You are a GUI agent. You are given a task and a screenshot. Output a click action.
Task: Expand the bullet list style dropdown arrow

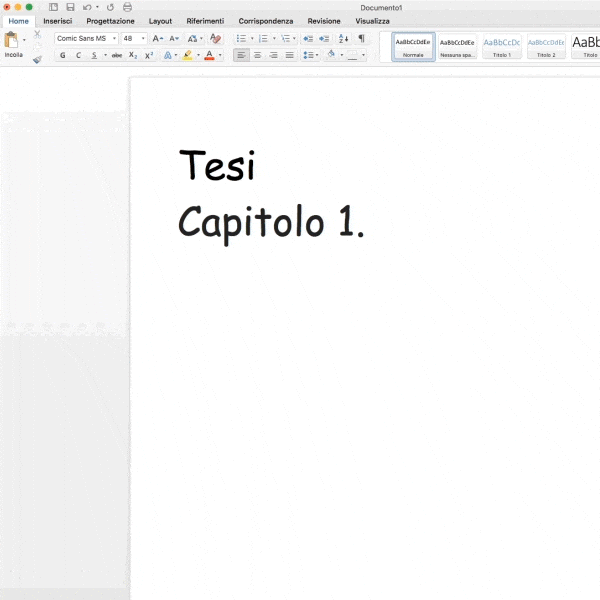tap(251, 39)
